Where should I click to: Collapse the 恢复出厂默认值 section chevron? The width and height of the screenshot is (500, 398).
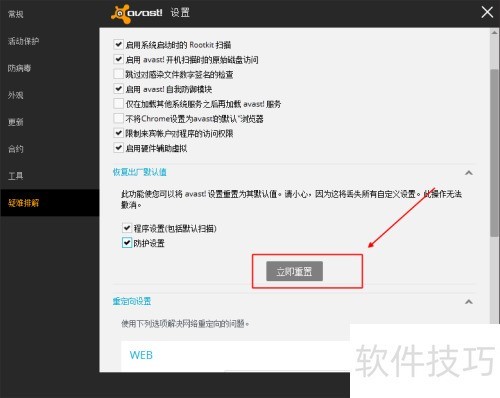click(x=469, y=173)
